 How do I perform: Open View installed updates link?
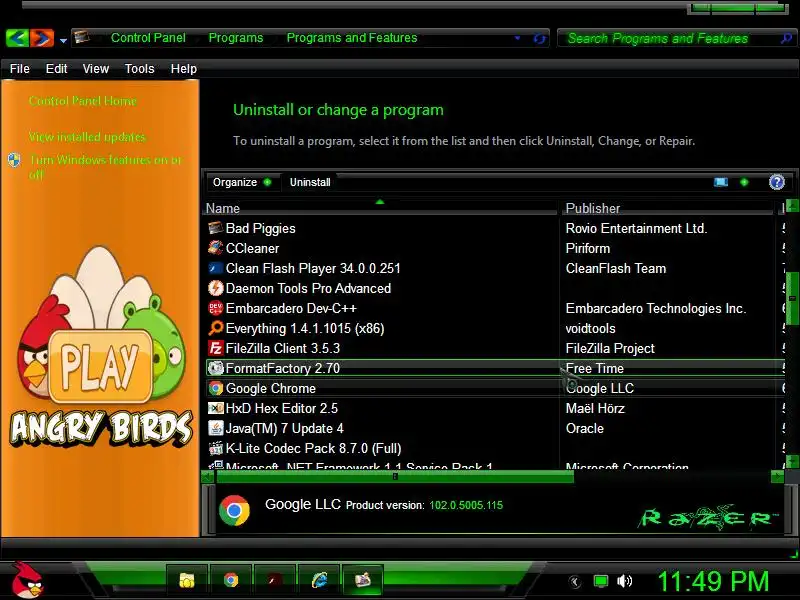click(87, 137)
